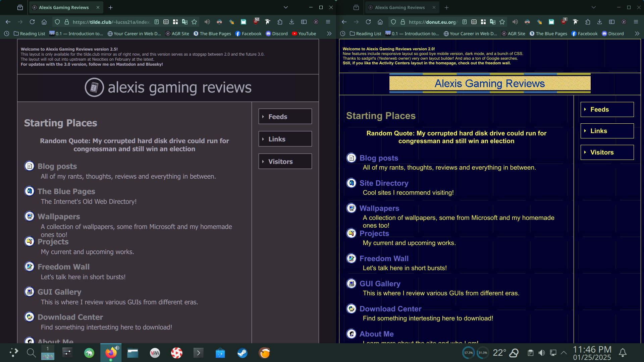
Task: Open Site Directory link on right page
Action: click(x=384, y=183)
